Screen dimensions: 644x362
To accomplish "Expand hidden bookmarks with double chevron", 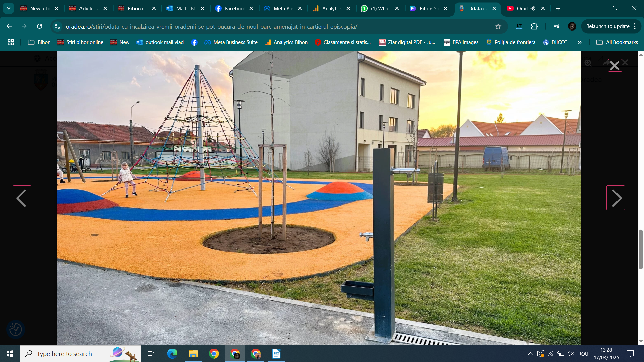I will click(579, 42).
